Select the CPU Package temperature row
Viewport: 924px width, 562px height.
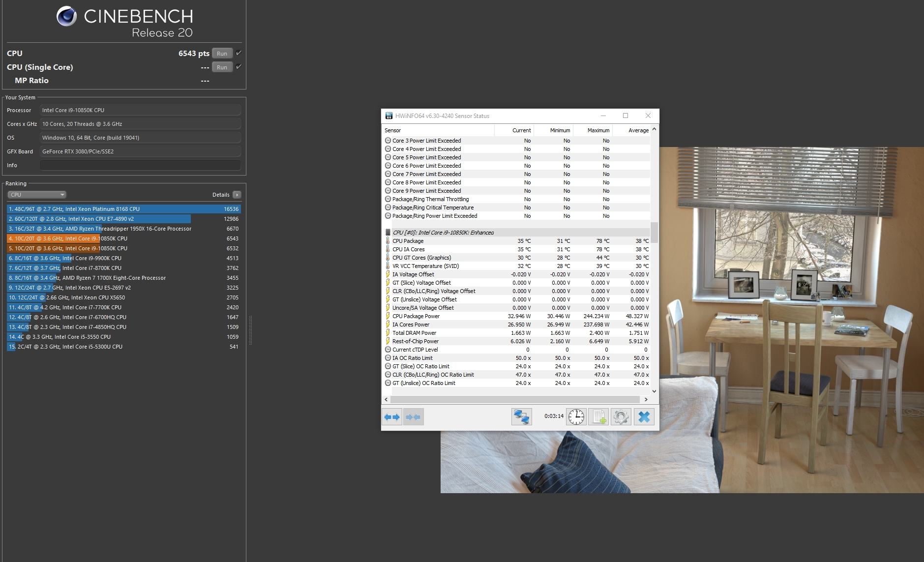tap(516, 241)
